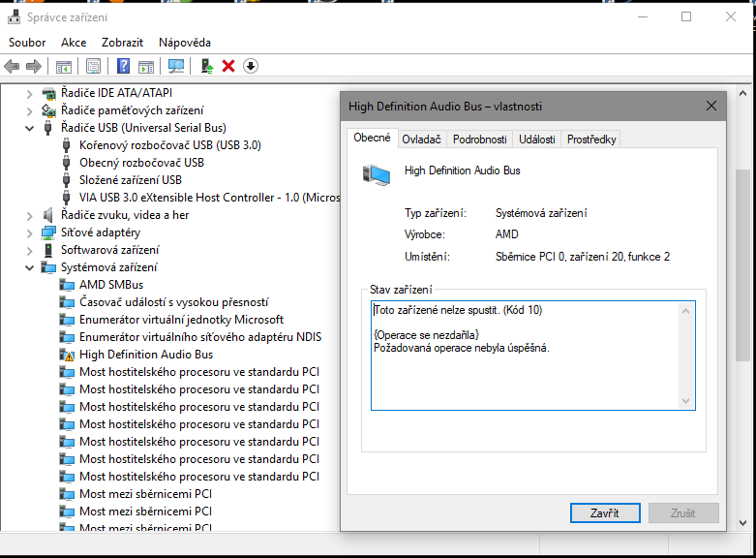
Task: Switch to the Ovladač tab
Action: click(x=422, y=139)
